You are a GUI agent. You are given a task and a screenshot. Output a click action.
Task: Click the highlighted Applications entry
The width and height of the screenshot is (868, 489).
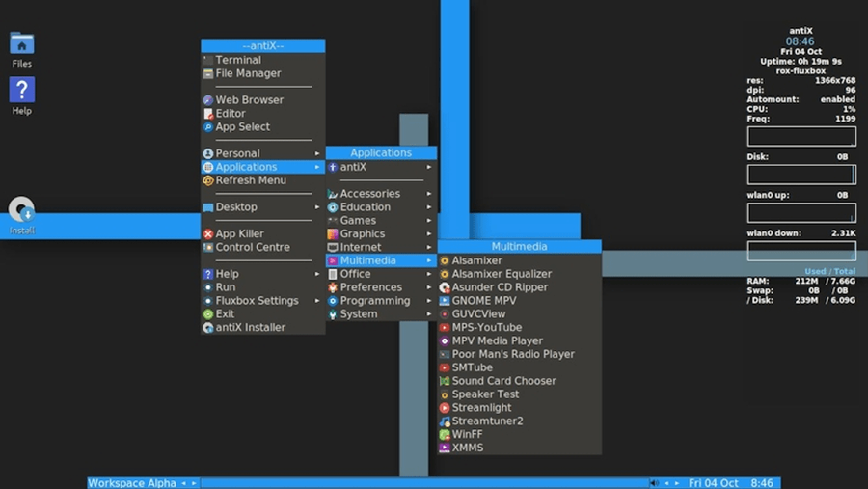point(263,167)
